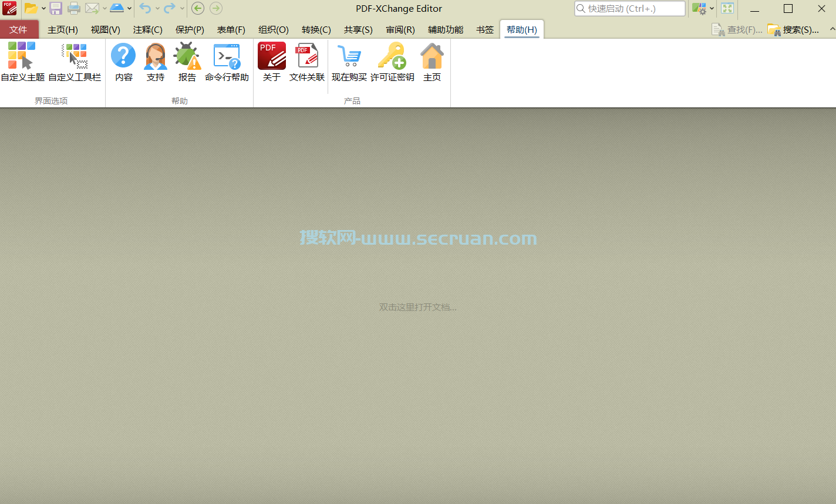Click the undo arrow icon
The width and height of the screenshot is (836, 504).
click(145, 8)
